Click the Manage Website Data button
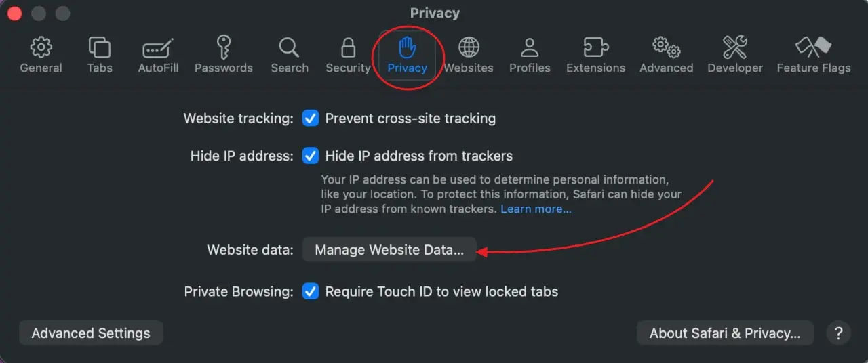Screen dimensions: 868x363 pos(389,250)
